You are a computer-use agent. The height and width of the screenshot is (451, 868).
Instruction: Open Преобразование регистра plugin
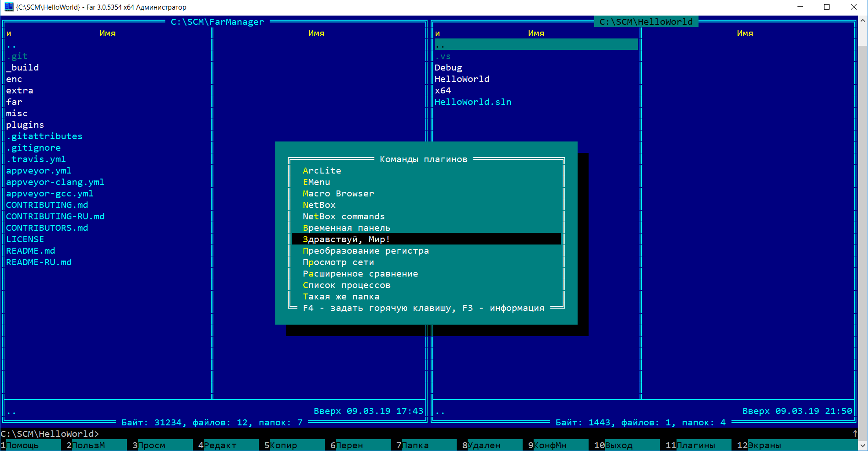point(426,250)
